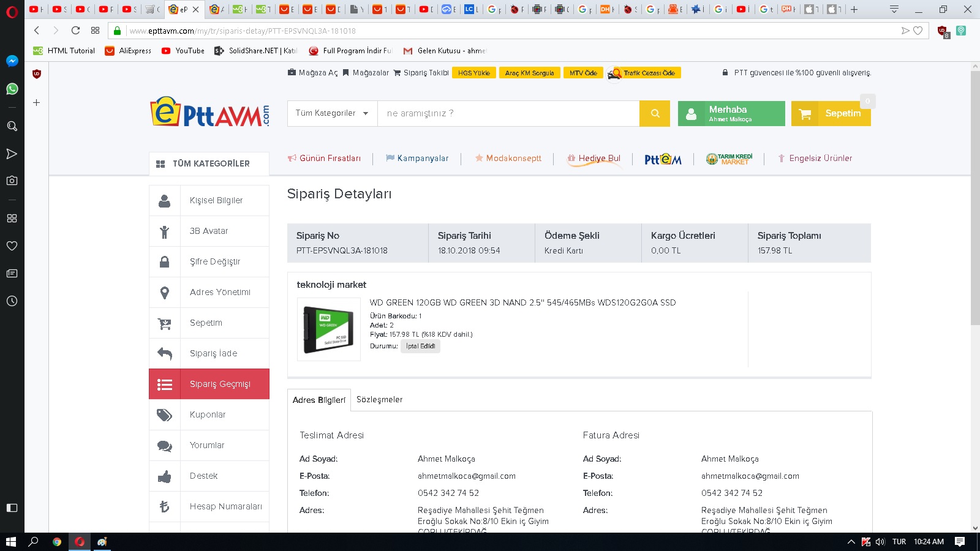This screenshot has height=551, width=980.
Task: Open Sepetim cart button
Action: [831, 113]
